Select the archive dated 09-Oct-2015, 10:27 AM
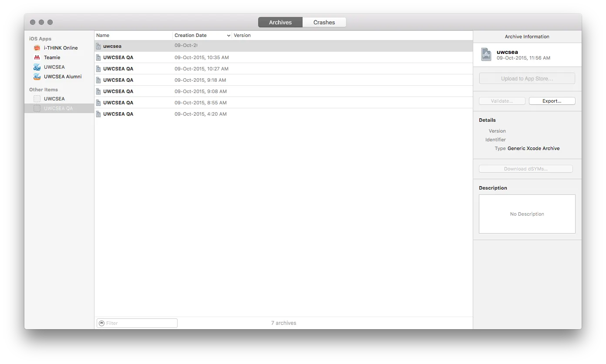 pyautogui.click(x=283, y=69)
